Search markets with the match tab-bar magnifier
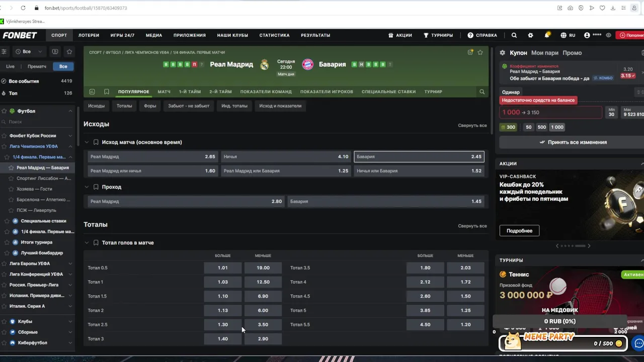644x362 pixels. click(482, 92)
